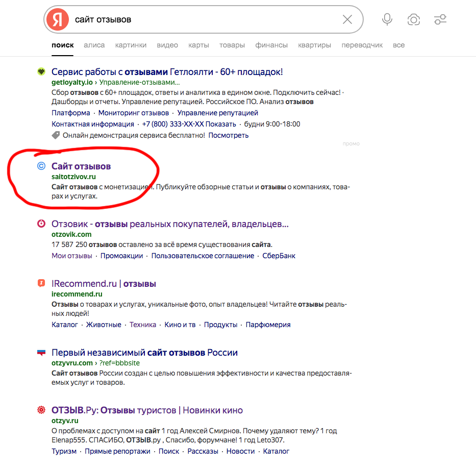The width and height of the screenshot is (476, 468).
Task: Focus the search input field
Action: click(204, 19)
